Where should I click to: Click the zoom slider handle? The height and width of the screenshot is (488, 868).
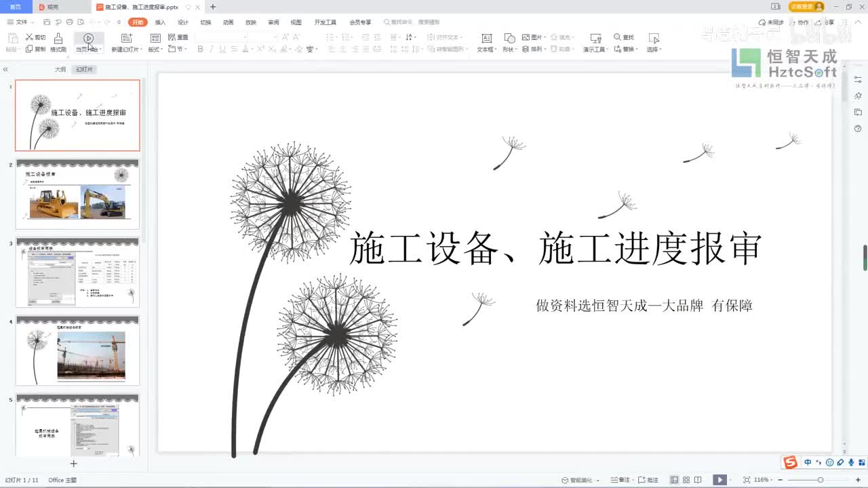click(x=820, y=480)
